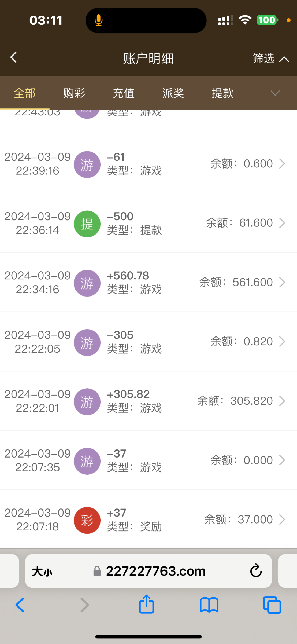Tap the 227227763.com address field
The width and height of the screenshot is (297, 644).
(155, 571)
